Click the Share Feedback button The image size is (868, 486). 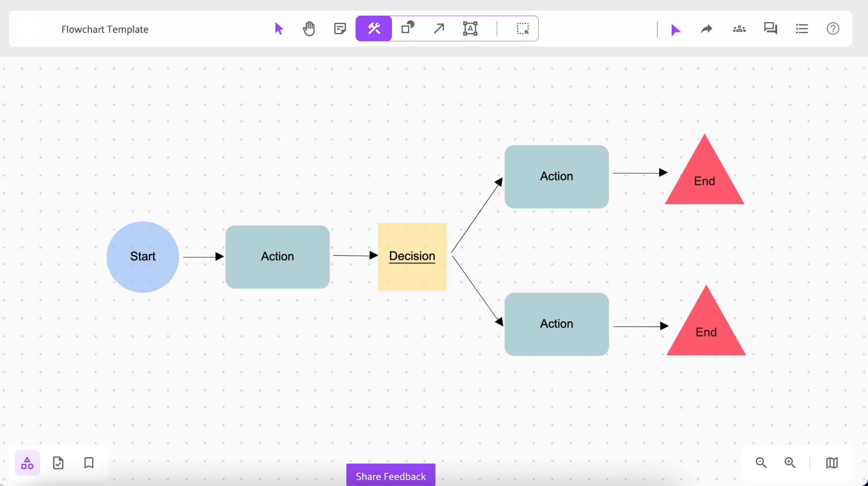click(391, 476)
